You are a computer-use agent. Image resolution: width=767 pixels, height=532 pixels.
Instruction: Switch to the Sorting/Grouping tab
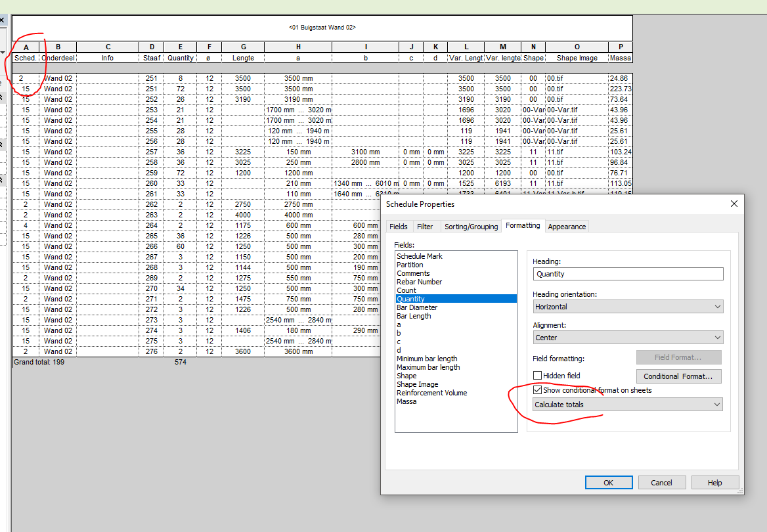471,226
